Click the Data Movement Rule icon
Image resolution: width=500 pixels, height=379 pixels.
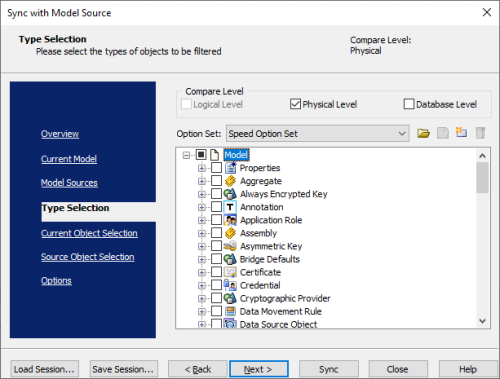230,311
